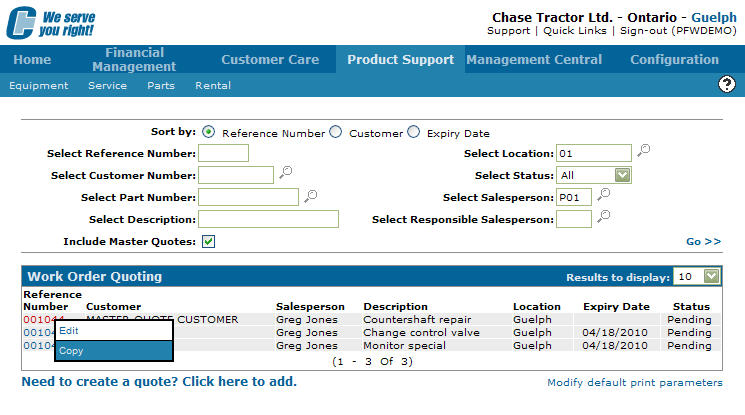Click the Guelph branch link

[x=714, y=18]
